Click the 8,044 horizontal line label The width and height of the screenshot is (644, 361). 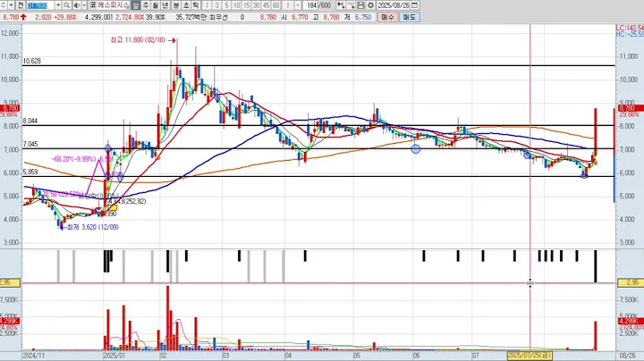[30, 121]
